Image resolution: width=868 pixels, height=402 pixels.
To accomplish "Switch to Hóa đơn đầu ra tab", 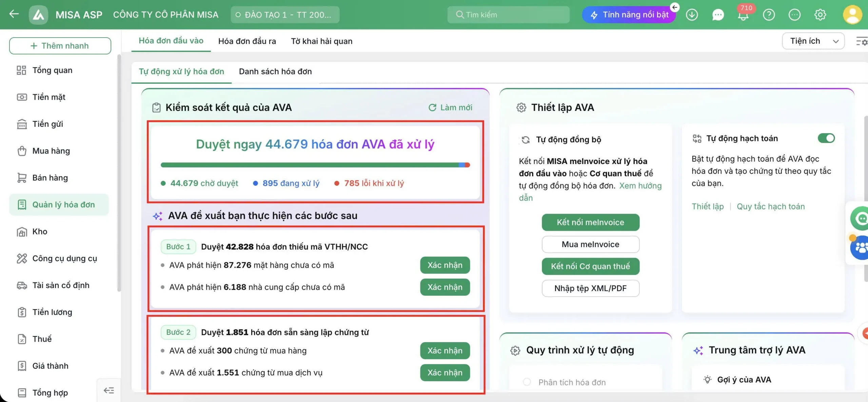I will click(x=247, y=41).
